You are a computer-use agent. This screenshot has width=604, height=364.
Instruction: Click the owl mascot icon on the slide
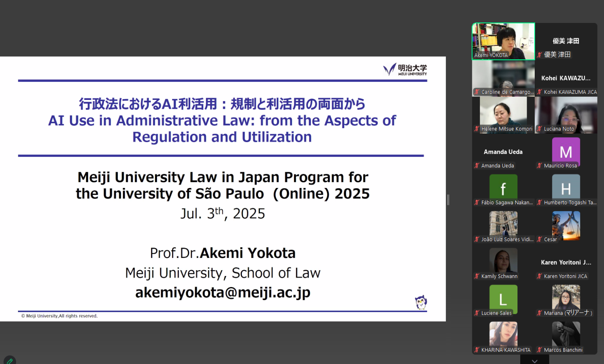tap(421, 302)
